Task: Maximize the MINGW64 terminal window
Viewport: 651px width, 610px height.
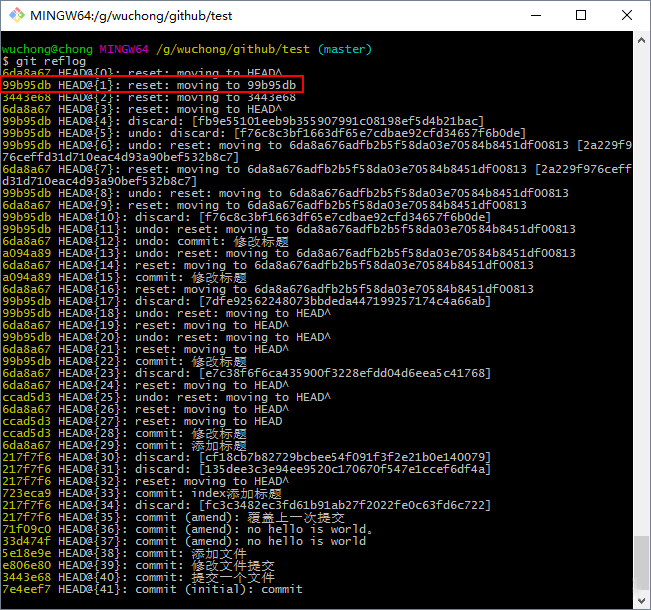Action: tap(581, 16)
